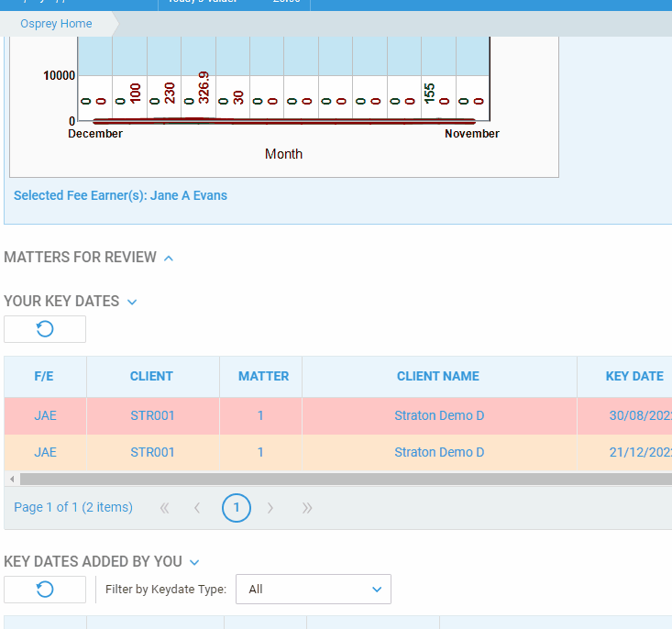672x629 pixels.
Task: Click the November axis label
Action: click(x=472, y=134)
